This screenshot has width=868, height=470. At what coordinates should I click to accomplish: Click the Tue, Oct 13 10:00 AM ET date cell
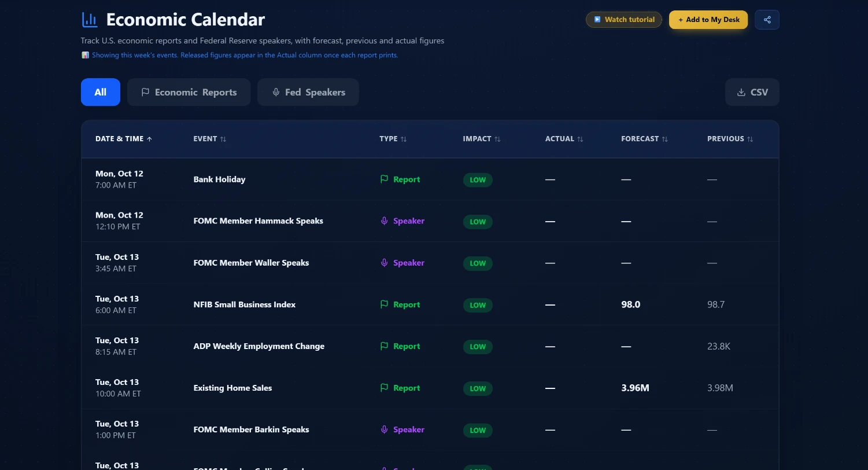118,388
